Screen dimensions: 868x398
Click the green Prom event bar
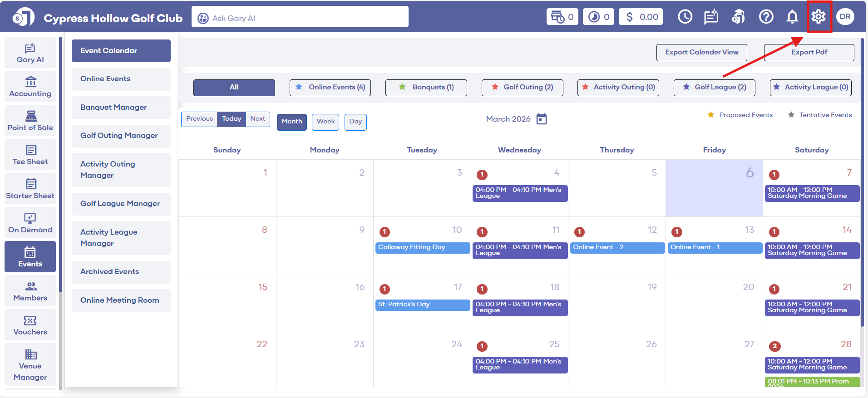[x=812, y=382]
